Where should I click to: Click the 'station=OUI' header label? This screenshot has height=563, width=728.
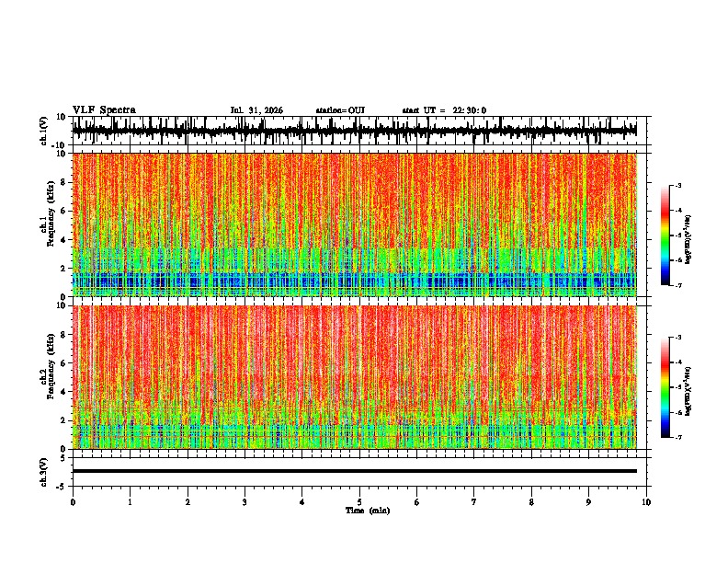tap(340, 110)
